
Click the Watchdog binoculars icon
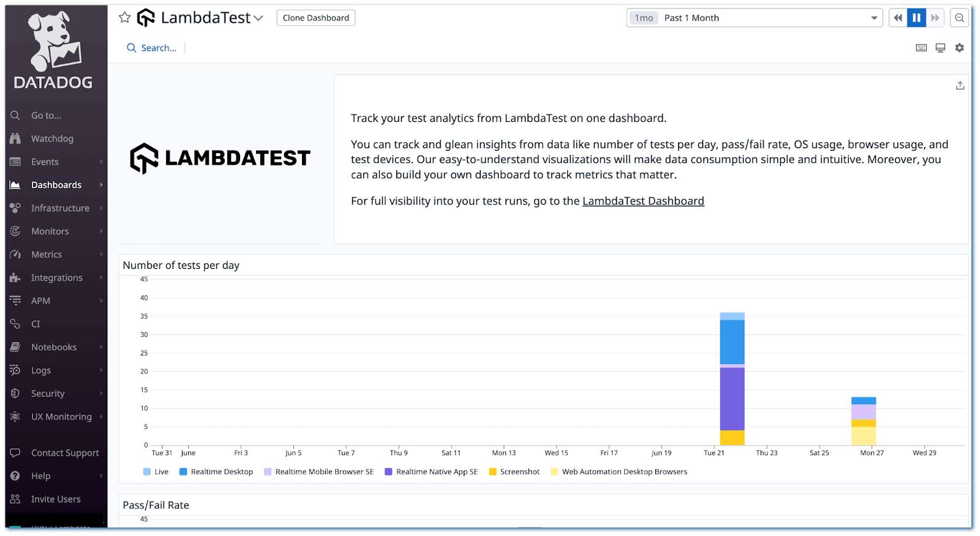point(15,138)
